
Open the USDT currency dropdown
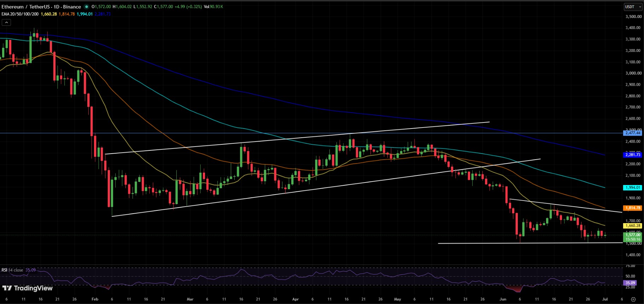(x=633, y=7)
